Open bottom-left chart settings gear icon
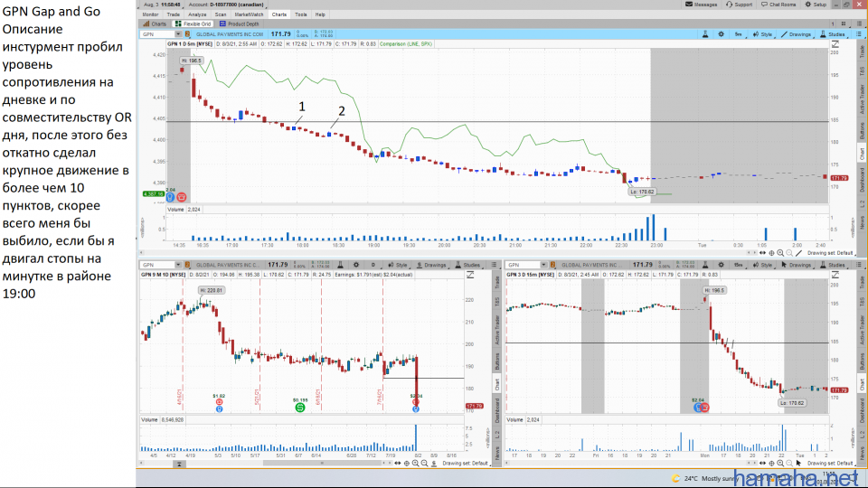Image resolution: width=868 pixels, height=488 pixels. coord(356,265)
